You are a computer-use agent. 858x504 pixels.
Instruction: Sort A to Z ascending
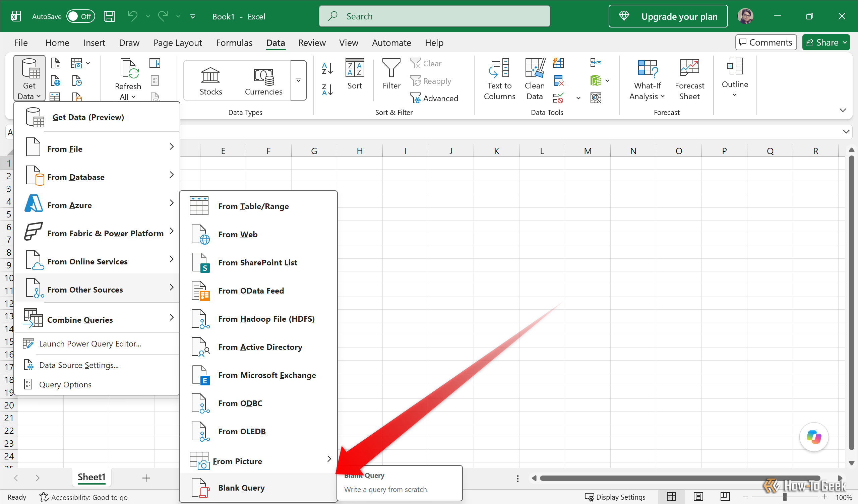[327, 68]
